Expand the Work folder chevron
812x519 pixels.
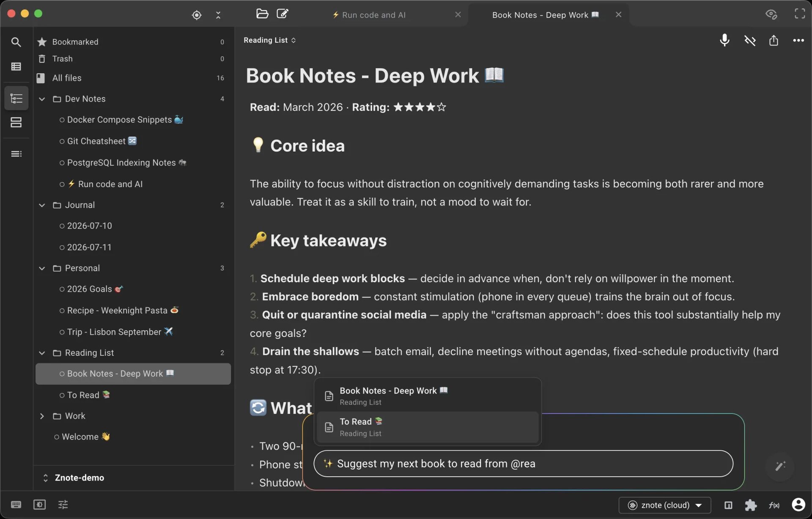coord(42,416)
